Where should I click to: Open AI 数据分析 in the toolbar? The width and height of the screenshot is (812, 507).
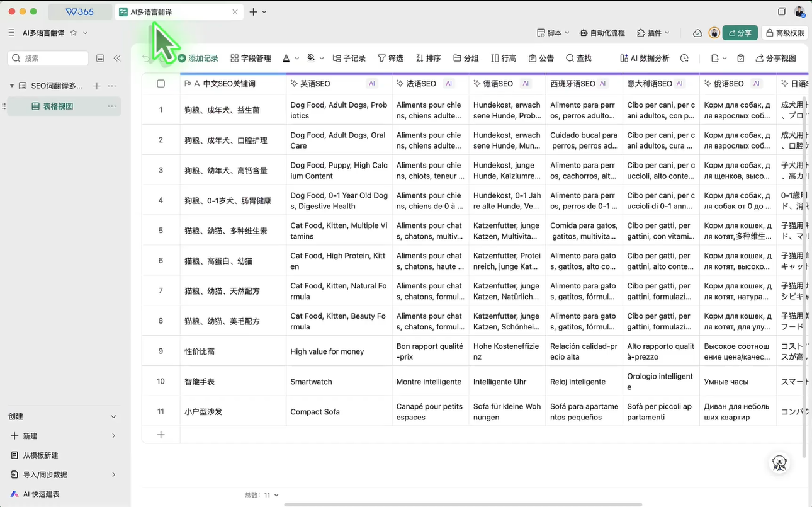tap(645, 58)
